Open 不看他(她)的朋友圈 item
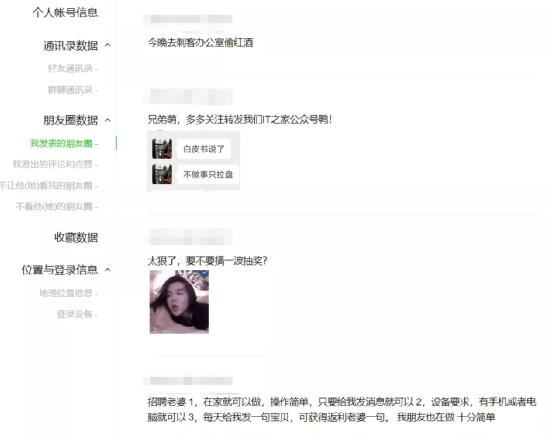 [54, 206]
